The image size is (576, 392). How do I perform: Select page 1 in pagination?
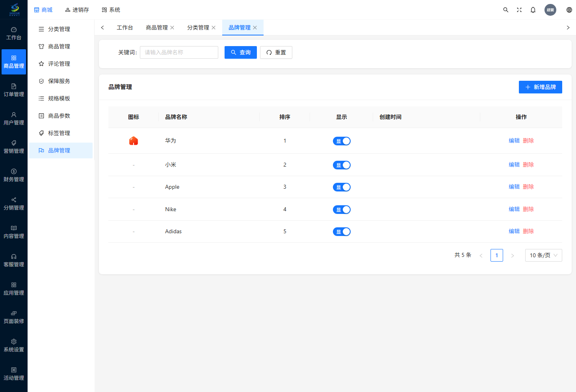pos(497,255)
